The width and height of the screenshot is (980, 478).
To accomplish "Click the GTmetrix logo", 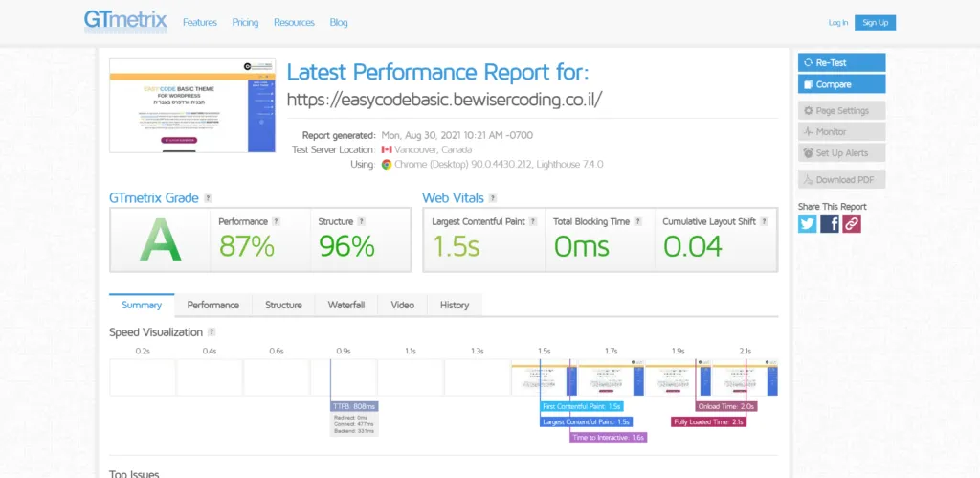I will 124,21.
